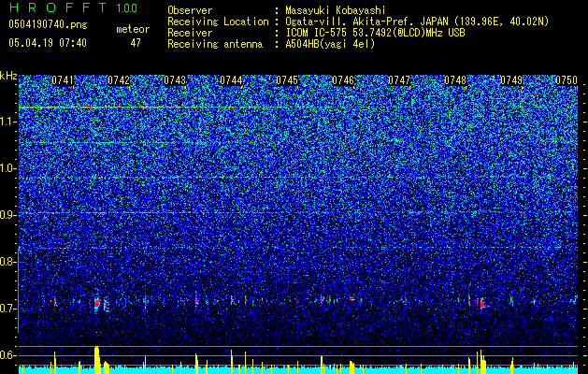
Task: Click the kHz axis unit label
Action: (8, 76)
